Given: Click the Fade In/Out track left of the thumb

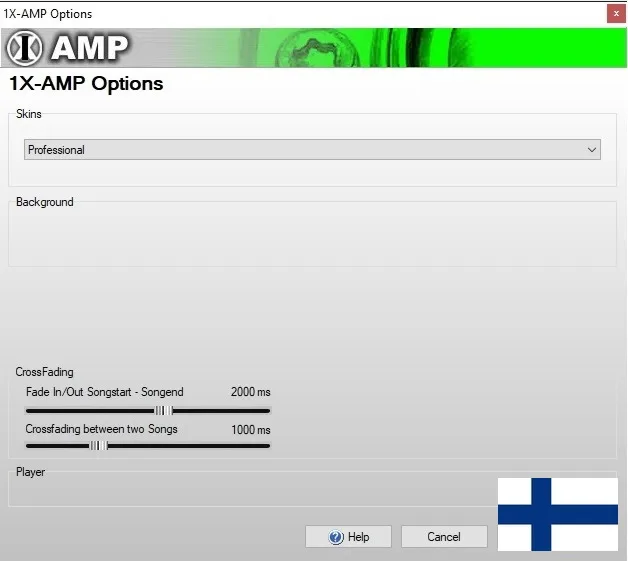Looking at the screenshot, I should pyautogui.click(x=90, y=410).
